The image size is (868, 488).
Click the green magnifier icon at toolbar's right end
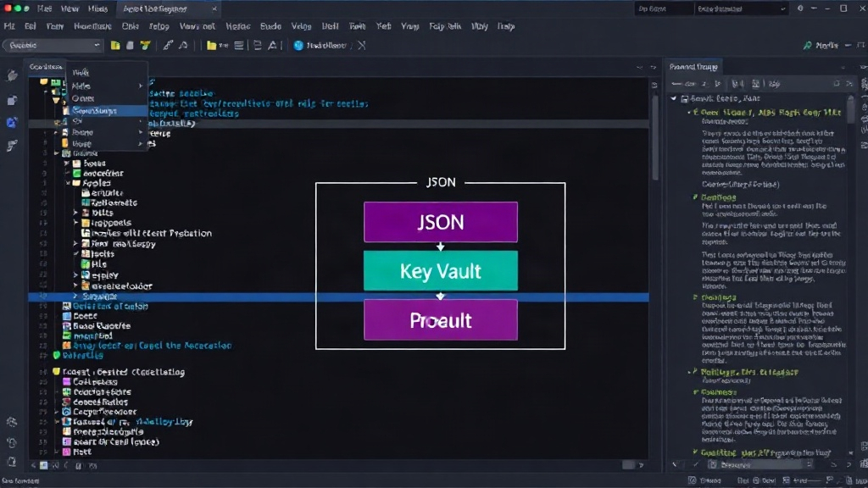pos(808,46)
